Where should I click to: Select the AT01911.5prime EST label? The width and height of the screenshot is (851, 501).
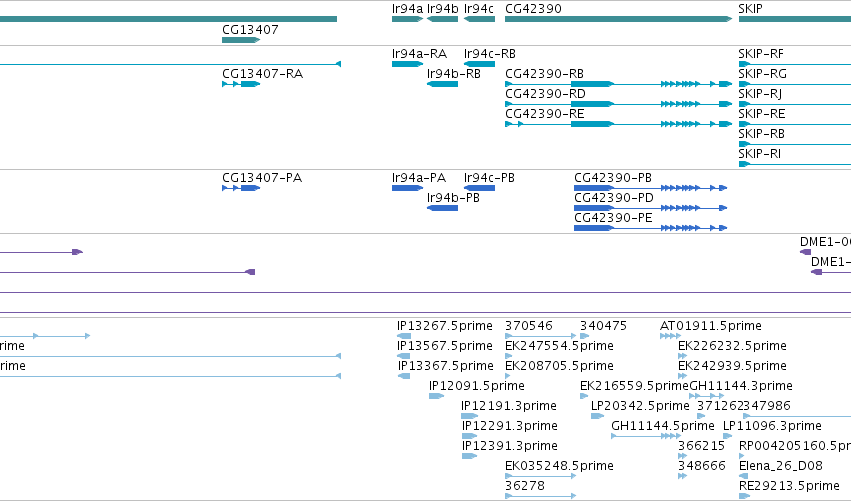pyautogui.click(x=710, y=326)
